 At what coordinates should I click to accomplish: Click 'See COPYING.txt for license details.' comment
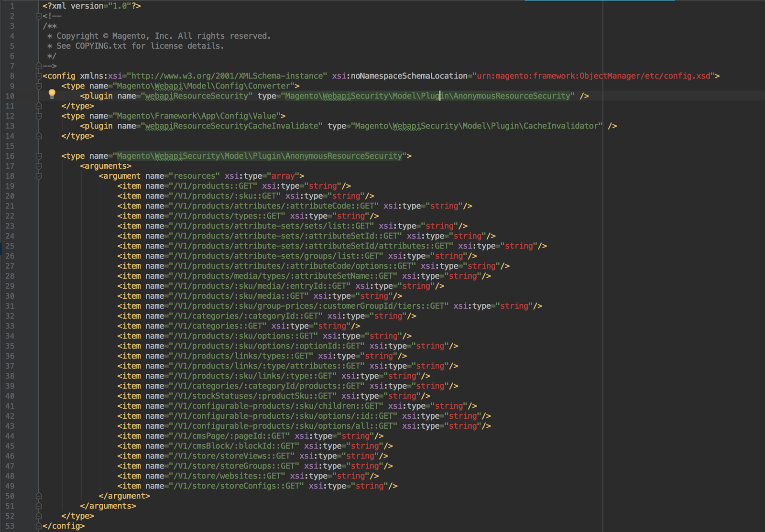click(x=140, y=46)
